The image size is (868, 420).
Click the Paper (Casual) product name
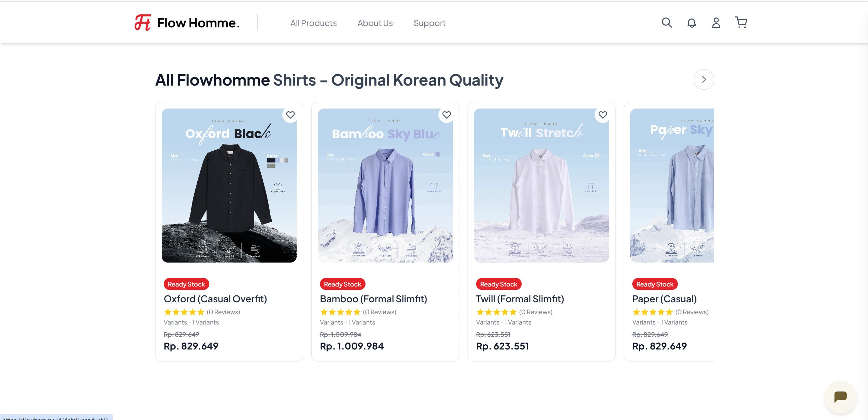(x=664, y=299)
